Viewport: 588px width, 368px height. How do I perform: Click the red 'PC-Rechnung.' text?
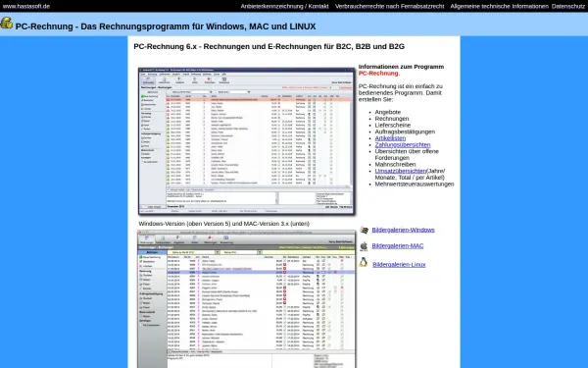click(379, 74)
